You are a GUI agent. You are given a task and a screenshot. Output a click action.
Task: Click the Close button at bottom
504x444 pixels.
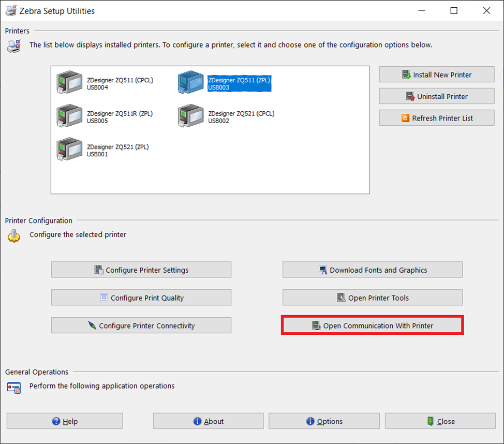(440, 421)
